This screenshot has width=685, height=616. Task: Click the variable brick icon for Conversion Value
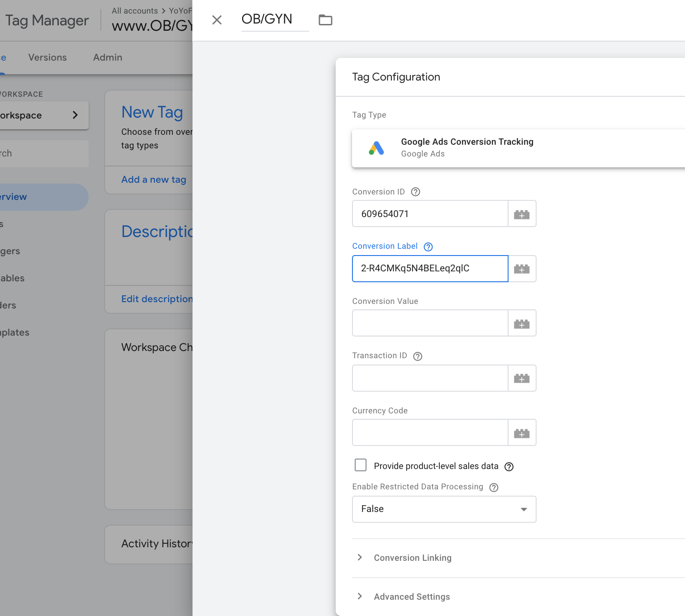click(x=522, y=323)
